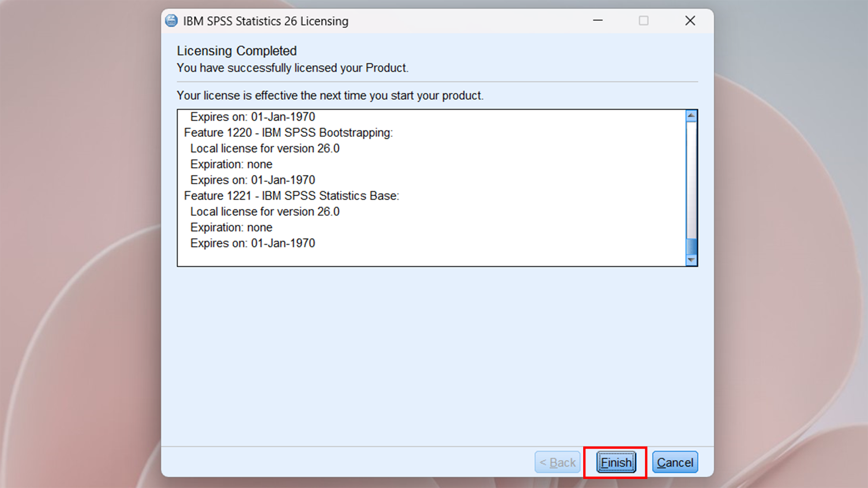Click the license list scroll up arrow
This screenshot has width=868, height=488.
click(x=691, y=116)
